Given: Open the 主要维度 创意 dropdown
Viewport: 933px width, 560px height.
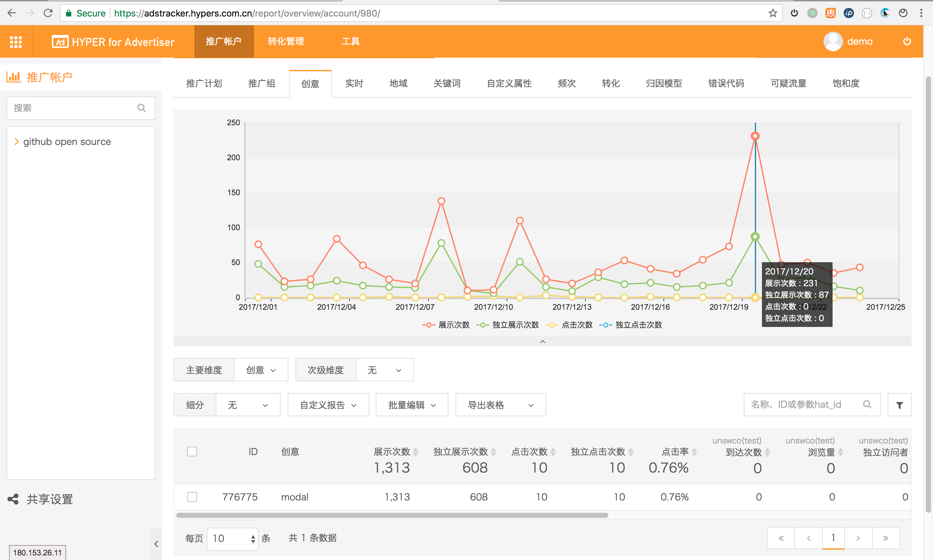Looking at the screenshot, I should pos(260,370).
